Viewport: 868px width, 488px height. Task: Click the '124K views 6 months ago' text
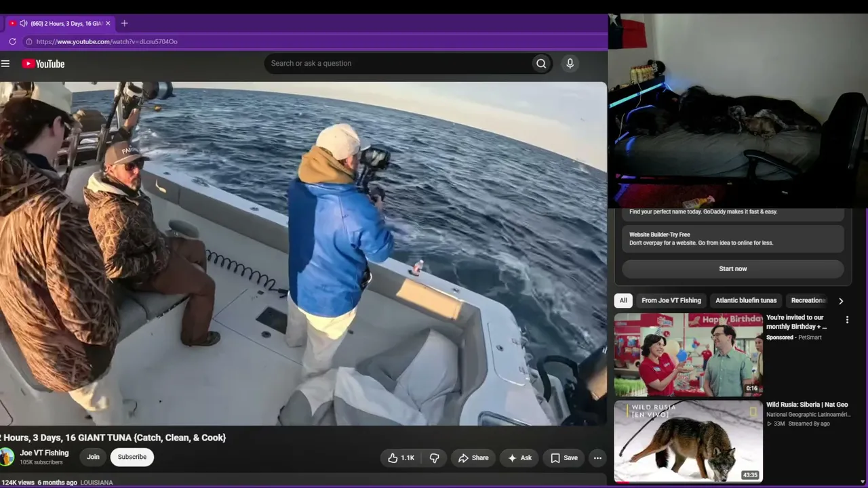(39, 483)
